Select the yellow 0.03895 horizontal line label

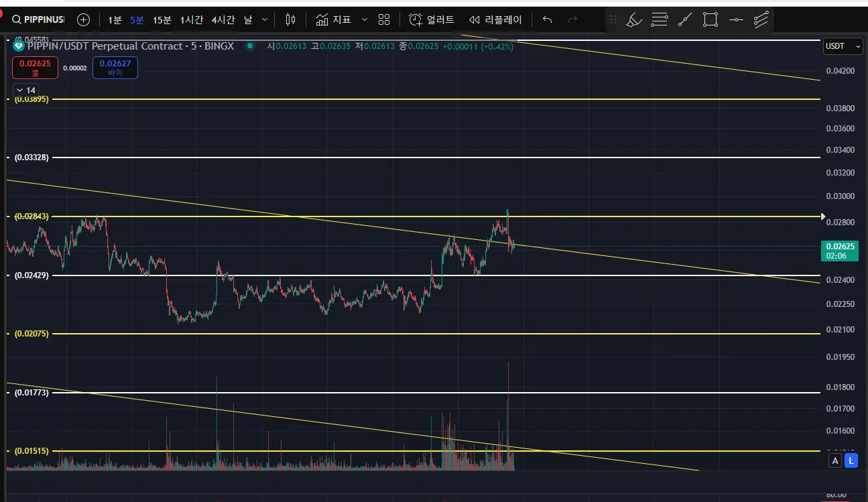(x=32, y=99)
